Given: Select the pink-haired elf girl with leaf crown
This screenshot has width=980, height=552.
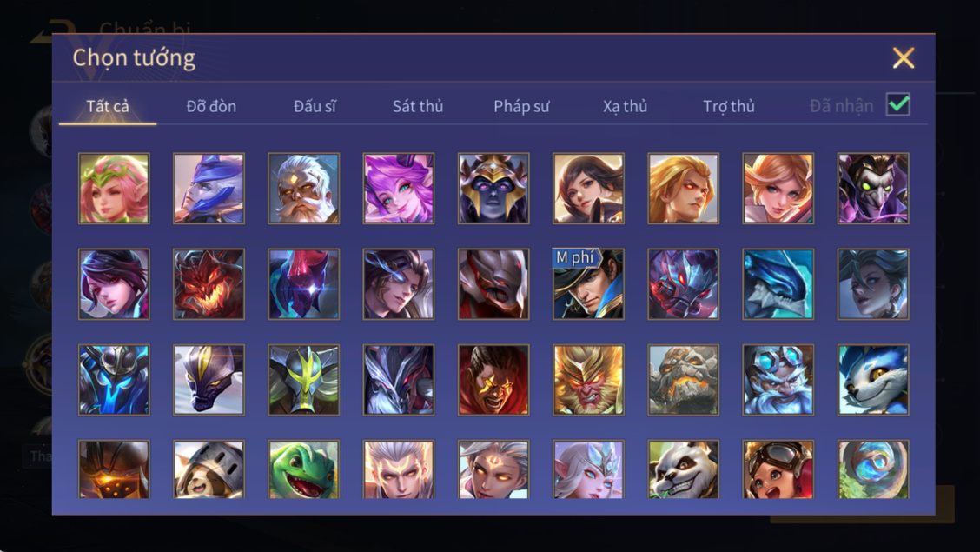Looking at the screenshot, I should coord(114,188).
